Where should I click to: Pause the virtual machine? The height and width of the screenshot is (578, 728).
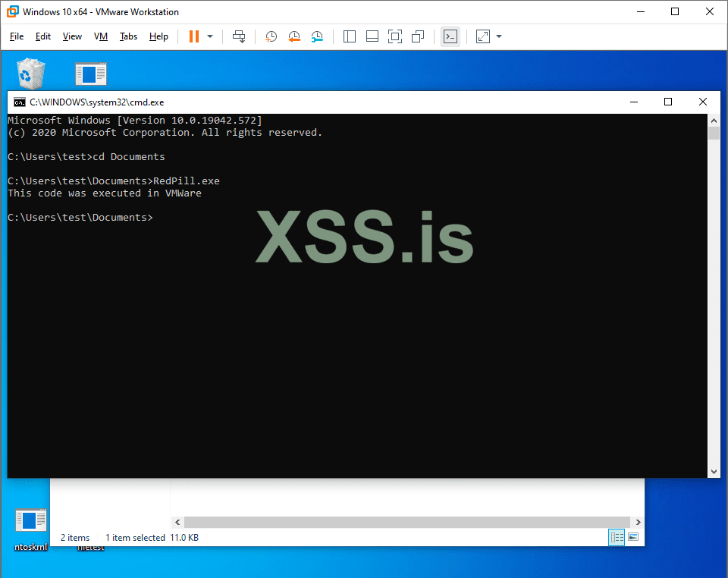(x=194, y=36)
